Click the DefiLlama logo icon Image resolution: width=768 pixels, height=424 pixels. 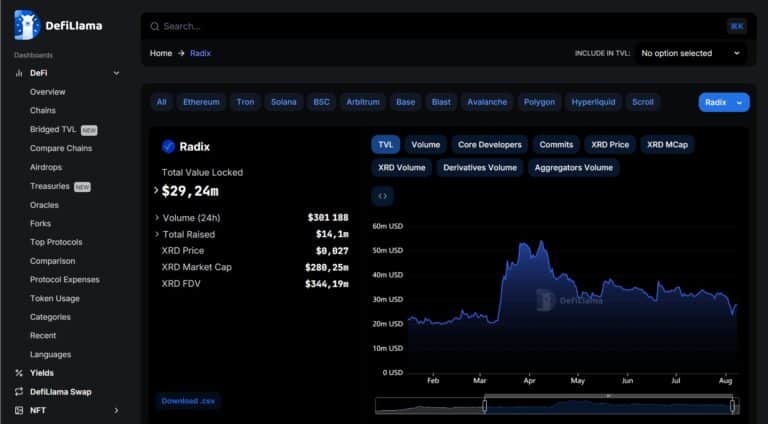[27, 25]
